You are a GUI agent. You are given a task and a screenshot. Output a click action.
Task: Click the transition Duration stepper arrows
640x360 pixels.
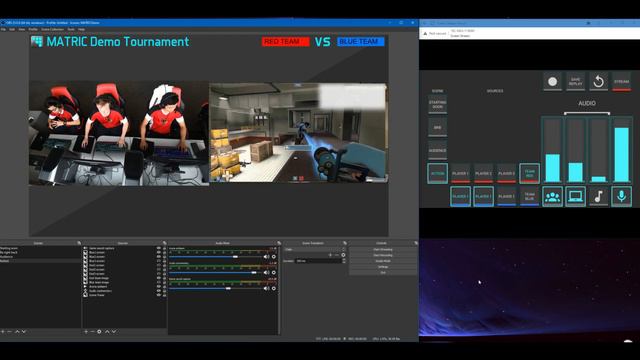pyautogui.click(x=344, y=261)
